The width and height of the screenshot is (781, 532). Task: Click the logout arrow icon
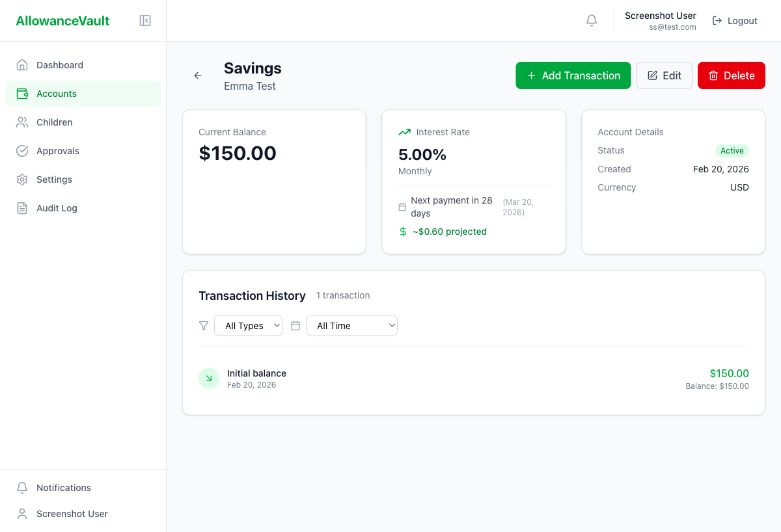[716, 20]
